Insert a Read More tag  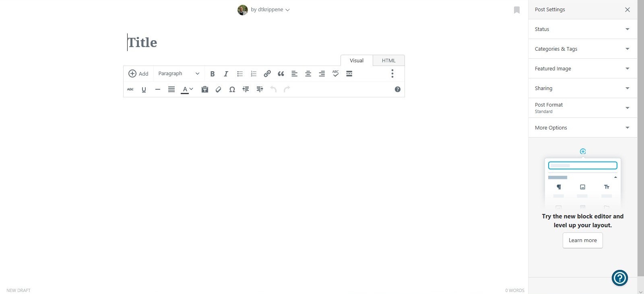(x=349, y=74)
